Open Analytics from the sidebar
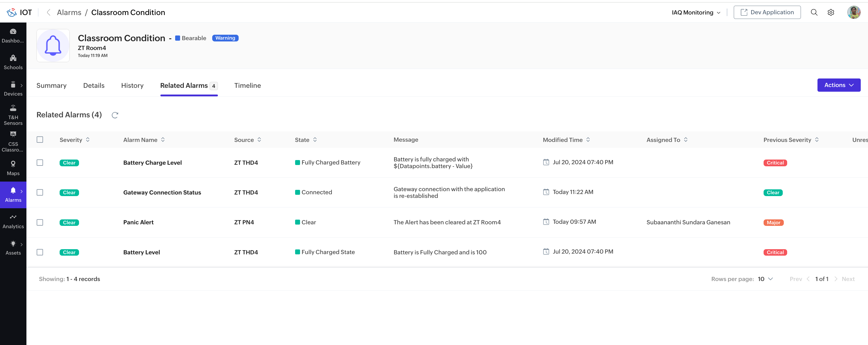Image resolution: width=868 pixels, height=345 pixels. [13, 221]
